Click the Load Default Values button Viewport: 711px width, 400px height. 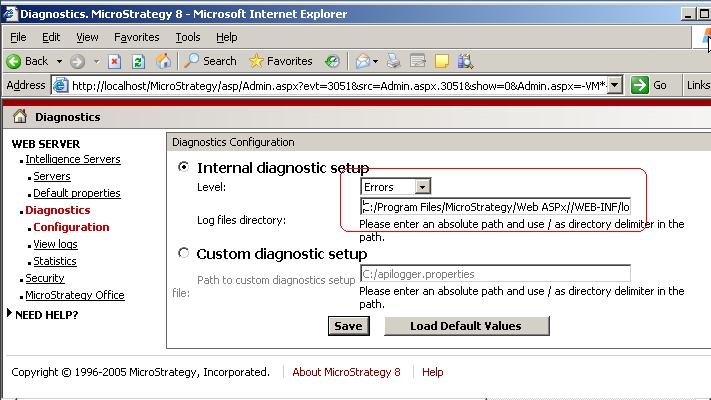coord(467,326)
